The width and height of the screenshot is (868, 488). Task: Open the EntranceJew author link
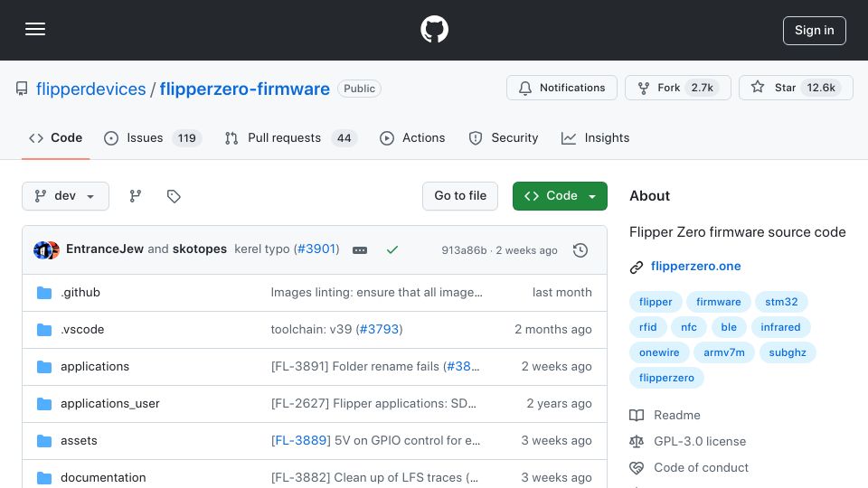[105, 249]
